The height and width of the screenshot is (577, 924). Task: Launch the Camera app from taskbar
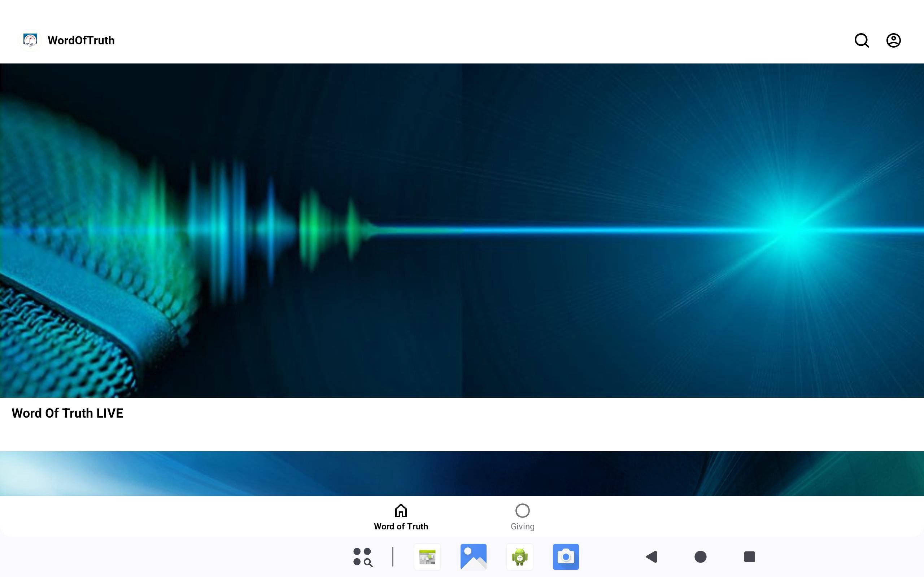click(566, 557)
